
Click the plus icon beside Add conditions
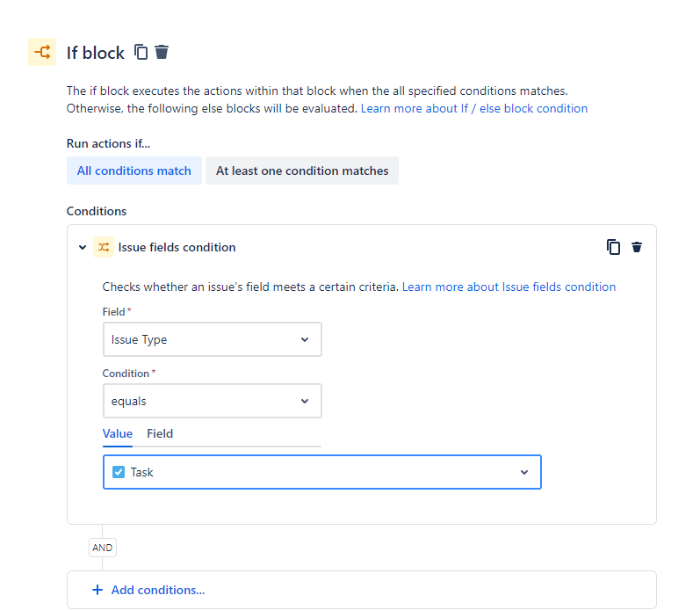click(x=97, y=590)
